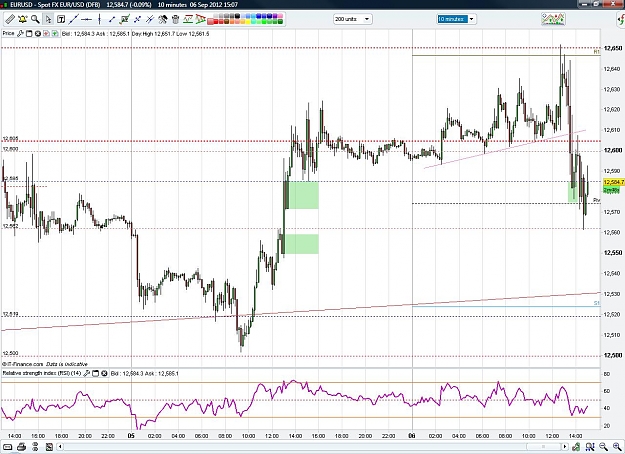Click the green padlock icon at bottom right
The width and height of the screenshot is (625, 454).
click(x=576, y=446)
